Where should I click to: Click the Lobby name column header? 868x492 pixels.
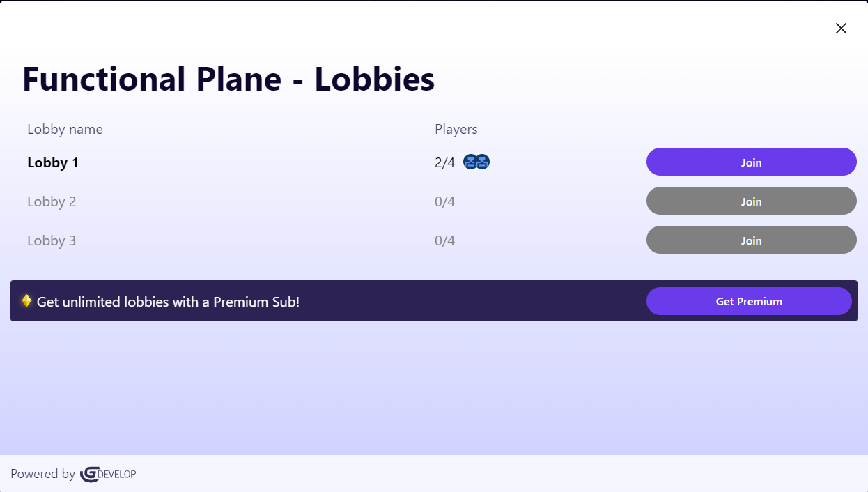65,129
